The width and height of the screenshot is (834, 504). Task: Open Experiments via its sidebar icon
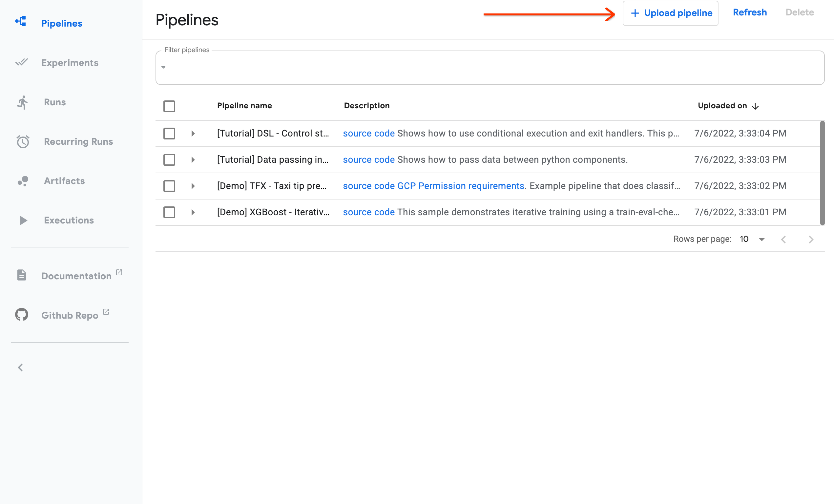[x=22, y=62]
